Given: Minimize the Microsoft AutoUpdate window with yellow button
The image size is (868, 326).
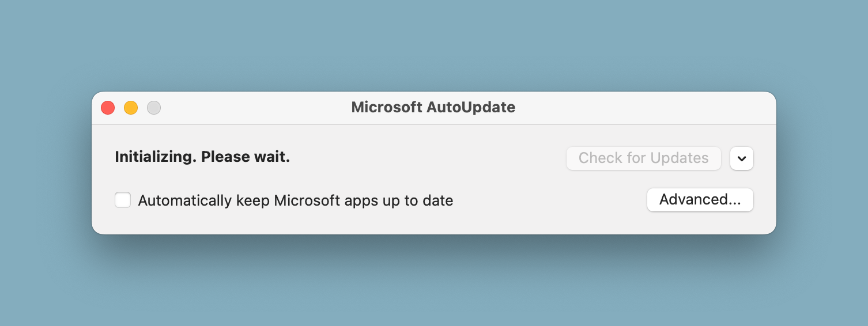Looking at the screenshot, I should click(x=131, y=108).
